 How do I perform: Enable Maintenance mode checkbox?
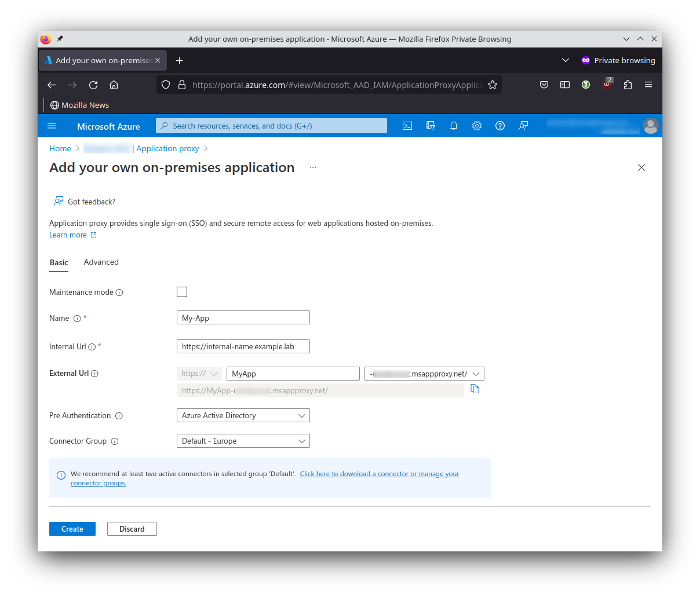coord(182,292)
